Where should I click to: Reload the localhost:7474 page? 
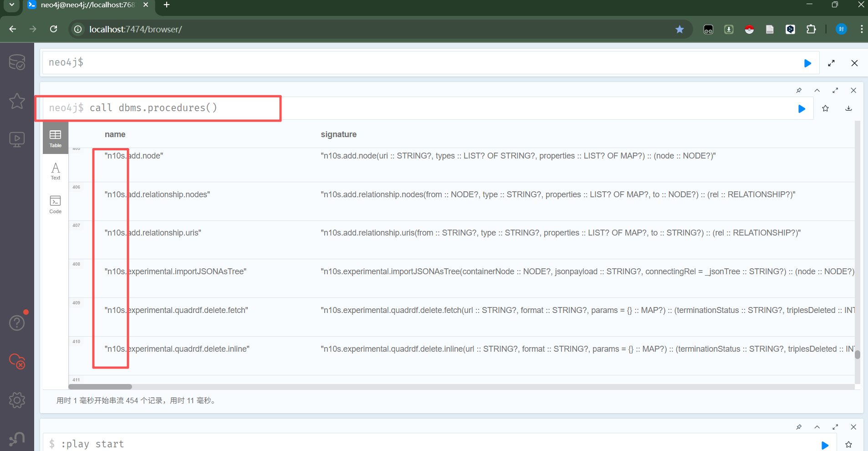54,29
